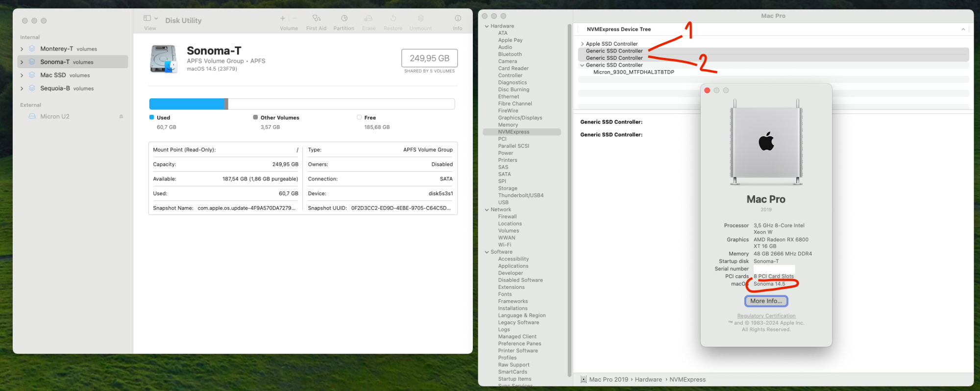Open the View dropdown chevron in Disk Utility
The image size is (980, 391).
[x=156, y=18]
